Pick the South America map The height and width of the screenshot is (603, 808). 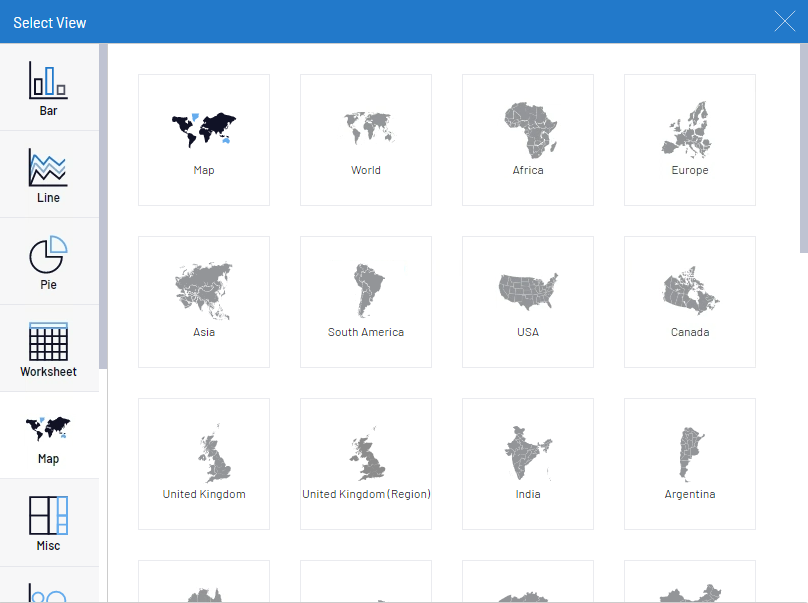[x=365, y=301]
